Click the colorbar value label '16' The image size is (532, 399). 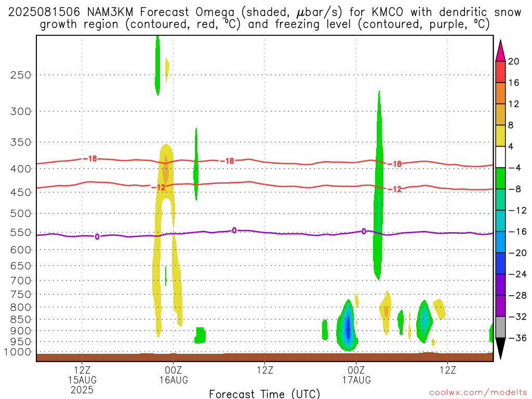click(514, 83)
